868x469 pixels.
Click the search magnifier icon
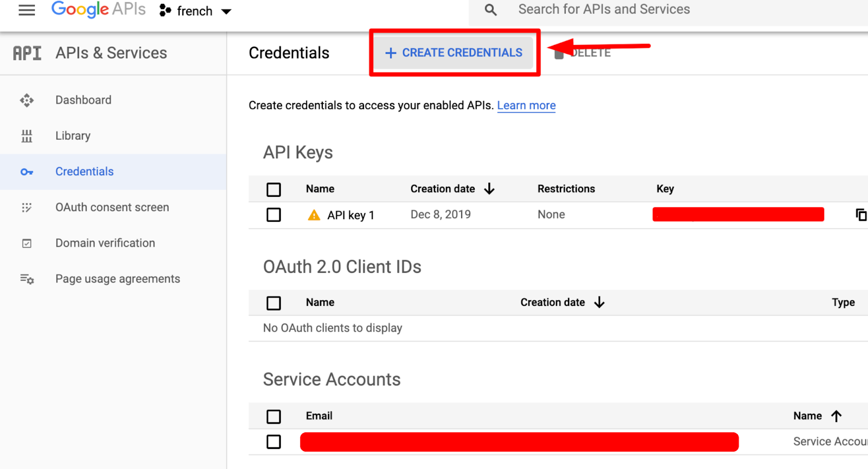click(490, 10)
